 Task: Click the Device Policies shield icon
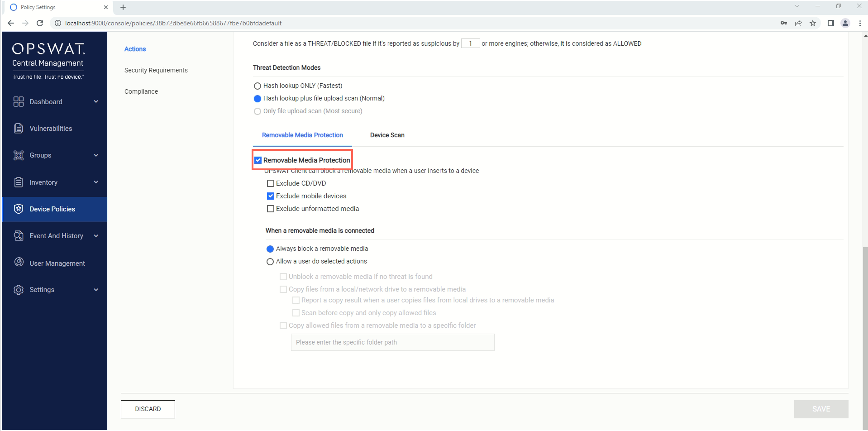pos(19,209)
